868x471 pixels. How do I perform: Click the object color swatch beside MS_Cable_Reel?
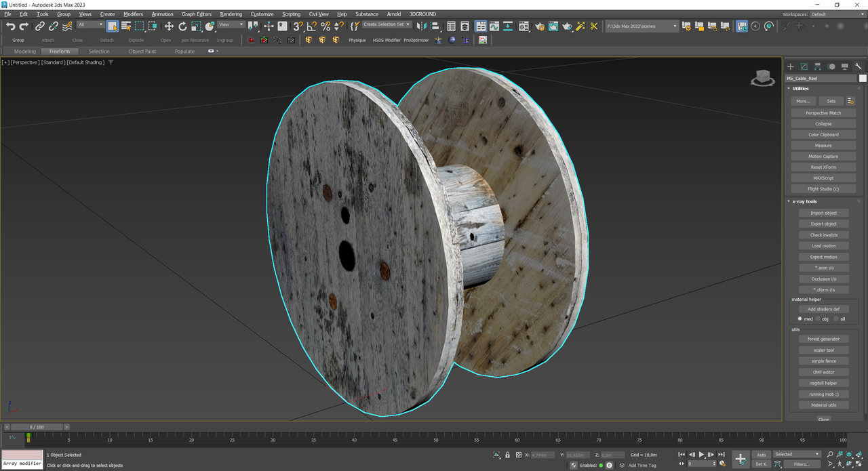tap(863, 78)
